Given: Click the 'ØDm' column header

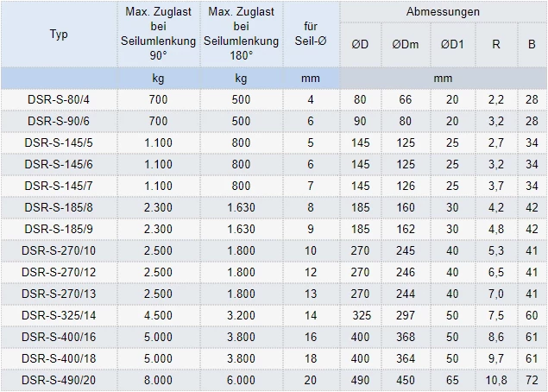Looking at the screenshot, I should click(405, 44).
